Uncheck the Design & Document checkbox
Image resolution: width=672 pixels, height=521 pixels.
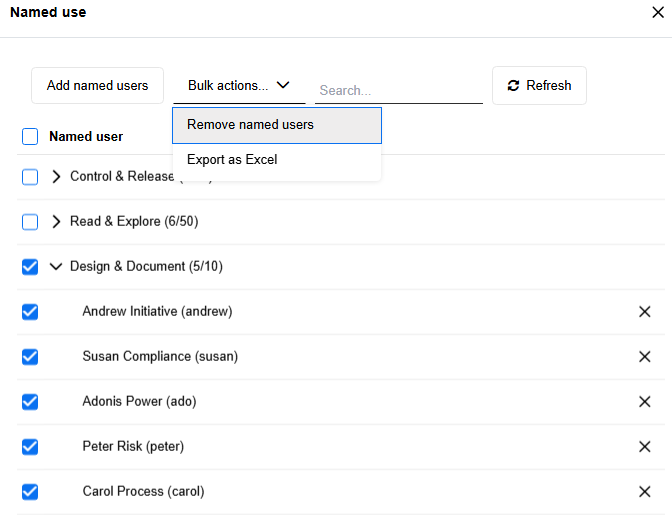click(30, 266)
